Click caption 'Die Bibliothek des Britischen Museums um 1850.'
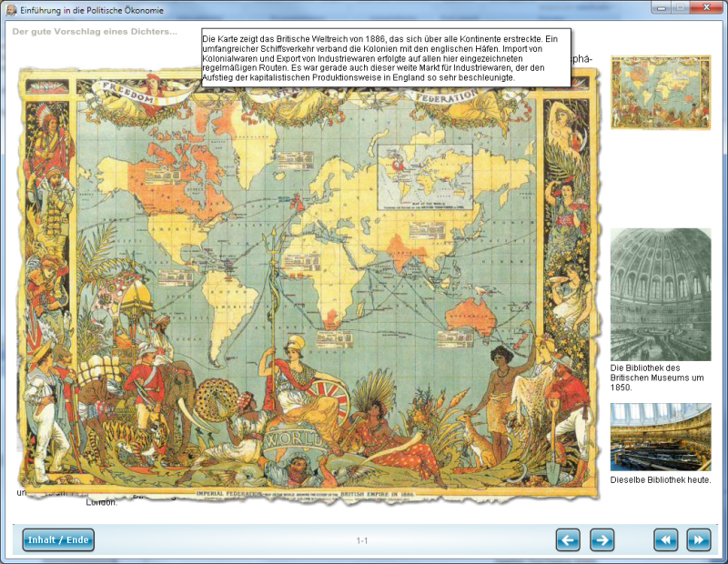The width and height of the screenshot is (728, 564). [657, 378]
